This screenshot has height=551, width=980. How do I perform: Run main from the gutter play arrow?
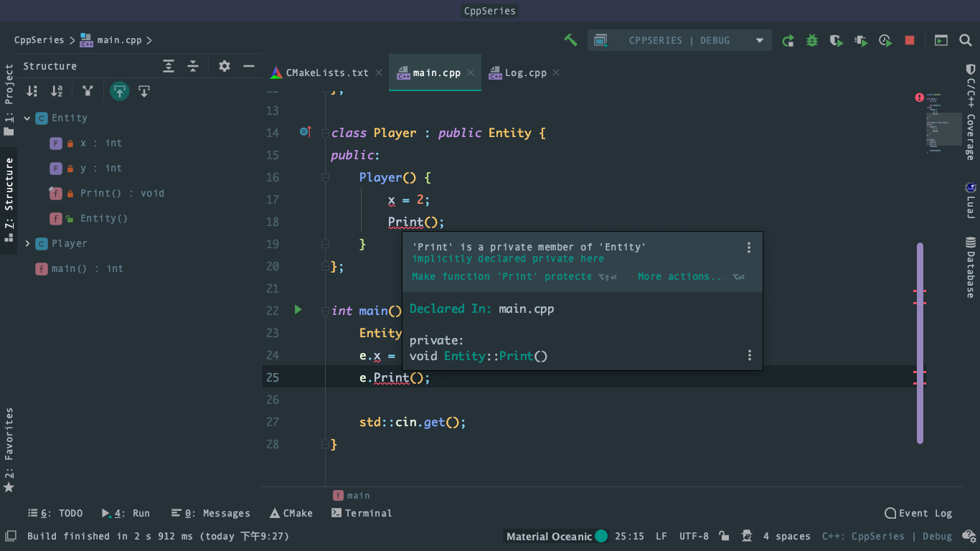(298, 310)
